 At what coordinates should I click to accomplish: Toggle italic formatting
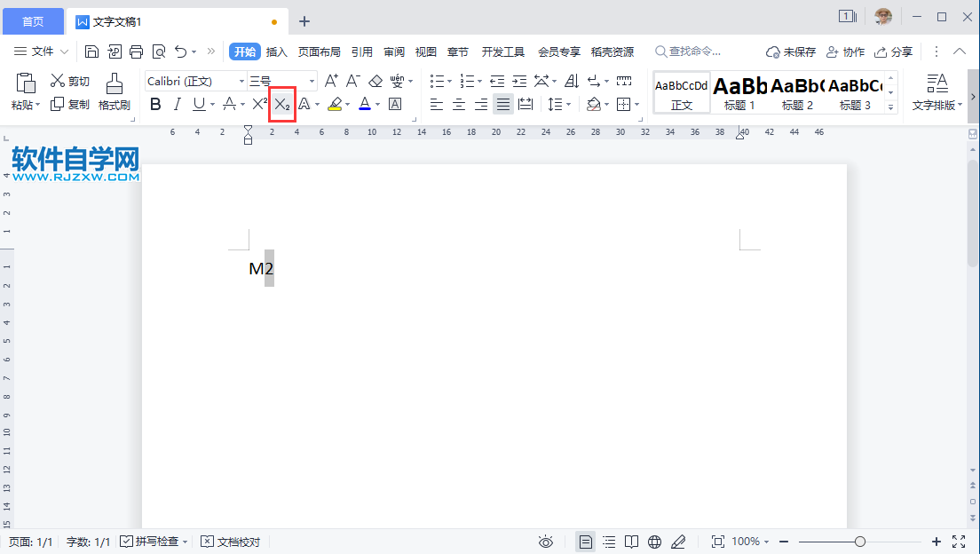pos(178,104)
